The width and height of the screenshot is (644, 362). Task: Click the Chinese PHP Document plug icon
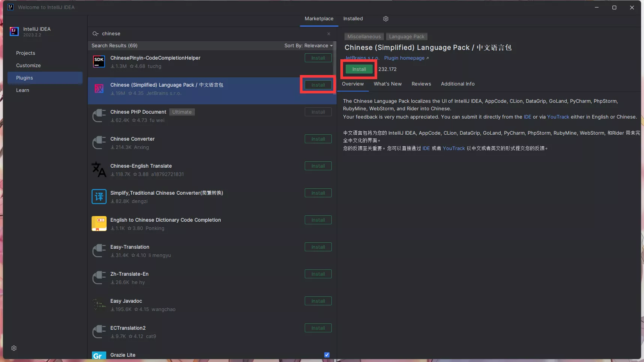point(99,116)
